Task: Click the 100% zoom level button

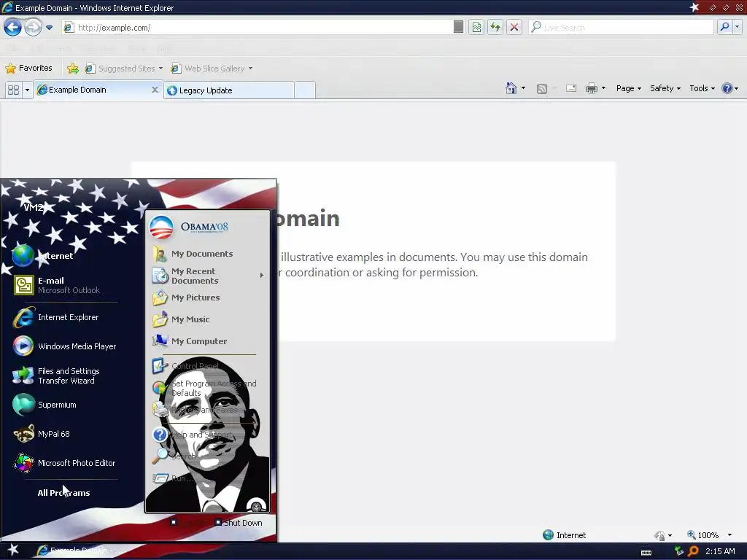Action: (x=703, y=535)
